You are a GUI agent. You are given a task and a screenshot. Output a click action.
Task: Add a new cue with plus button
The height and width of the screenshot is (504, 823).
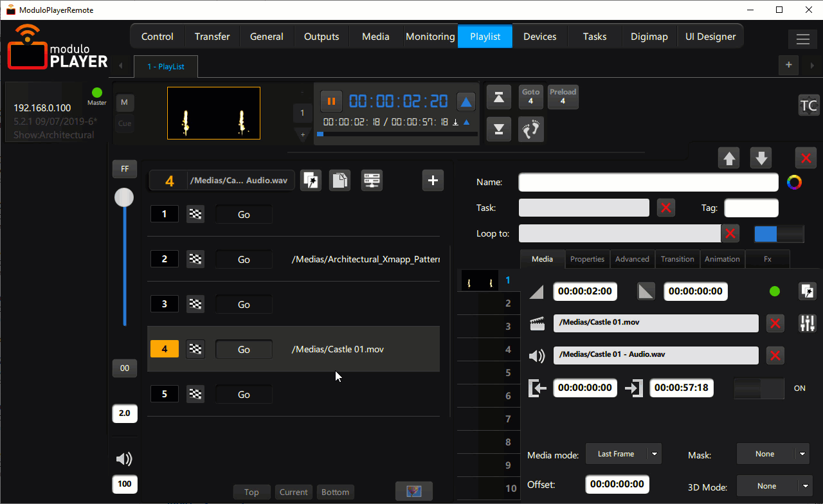(433, 181)
